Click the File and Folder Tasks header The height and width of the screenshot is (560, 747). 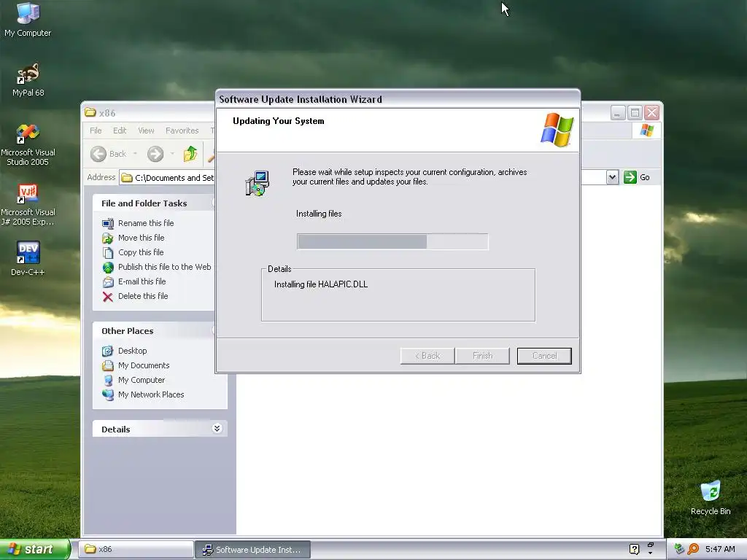coord(144,203)
